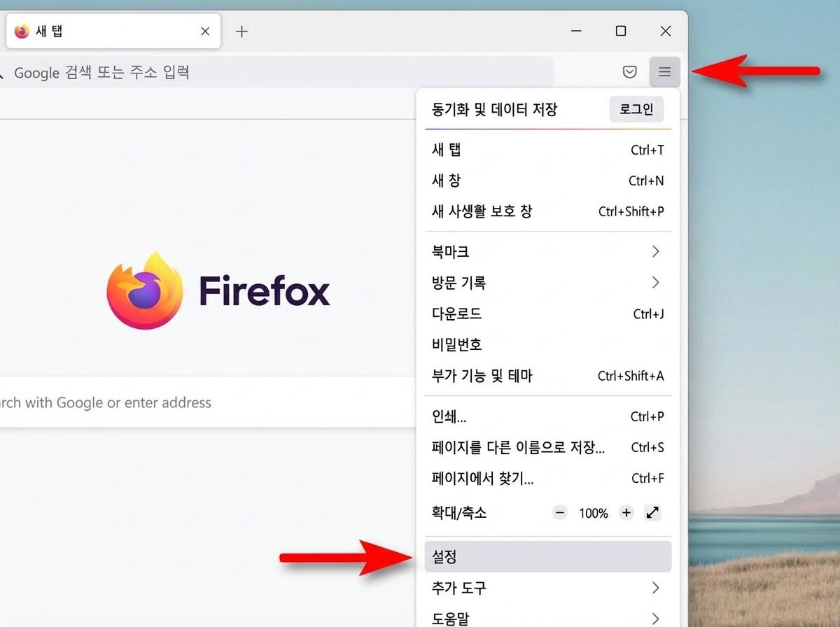Click the 100% zoom level control
This screenshot has height=627, width=840.
[x=593, y=513]
